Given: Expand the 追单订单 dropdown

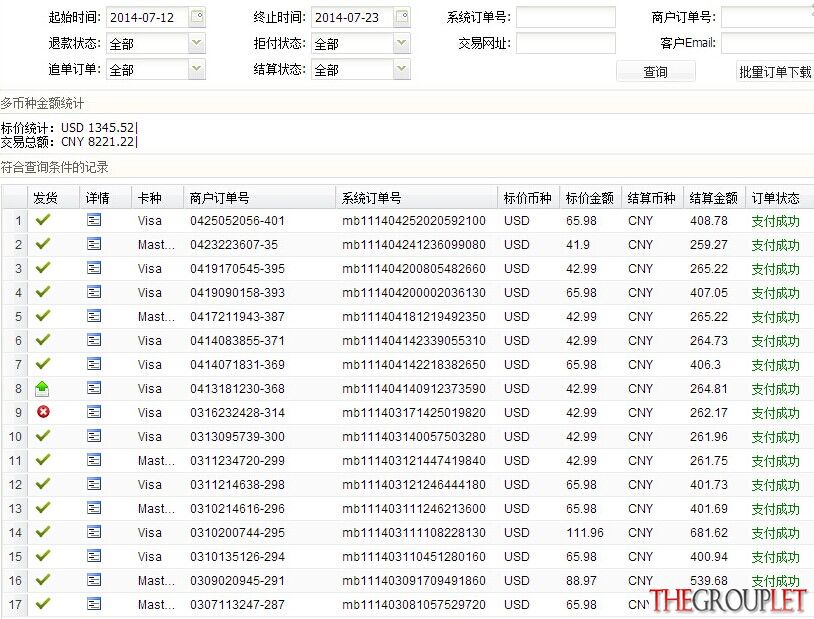Looking at the screenshot, I should pyautogui.click(x=196, y=69).
